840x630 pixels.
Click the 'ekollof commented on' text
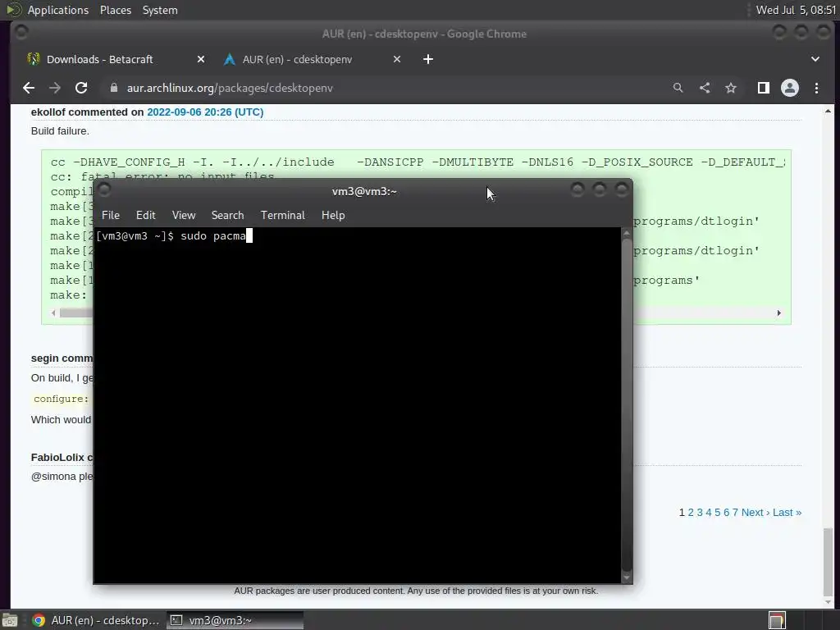point(87,112)
